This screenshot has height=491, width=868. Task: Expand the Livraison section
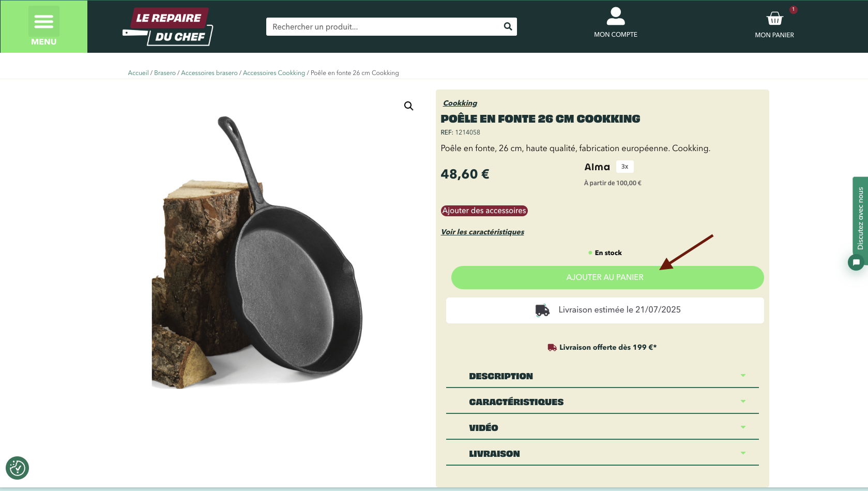point(602,454)
